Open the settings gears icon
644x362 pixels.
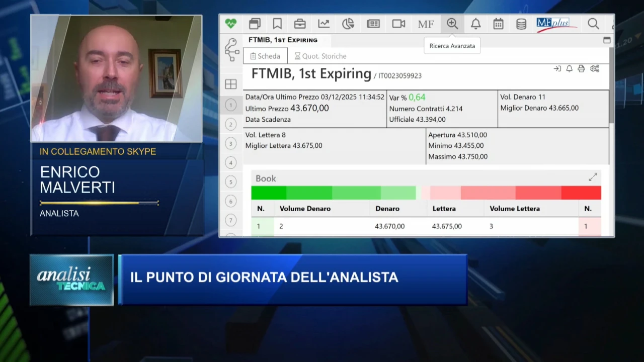click(x=595, y=69)
